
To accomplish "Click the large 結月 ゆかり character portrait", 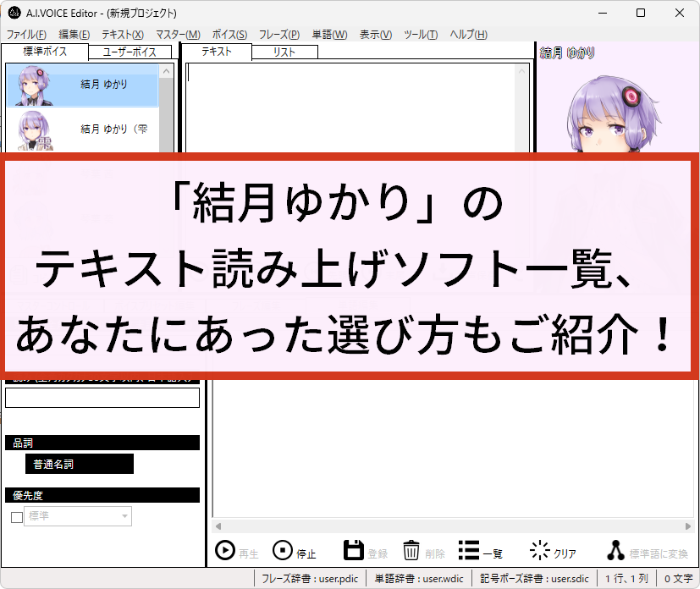I will pos(612,113).
